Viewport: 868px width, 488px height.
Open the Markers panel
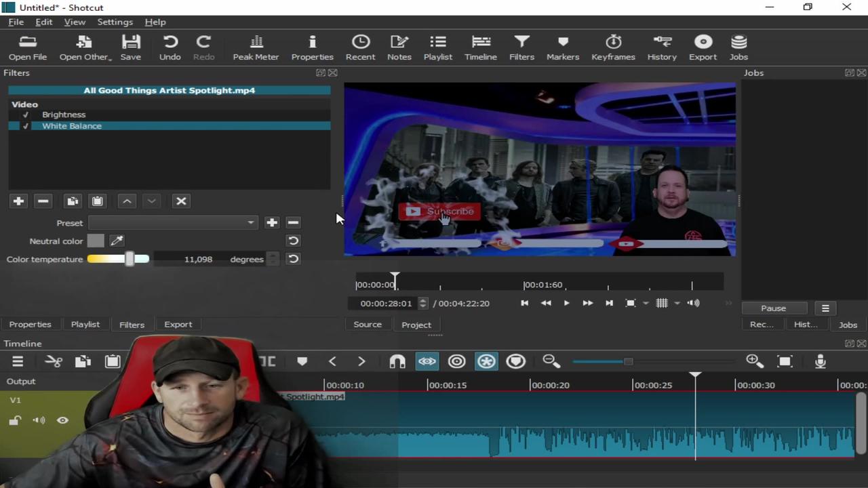click(562, 47)
